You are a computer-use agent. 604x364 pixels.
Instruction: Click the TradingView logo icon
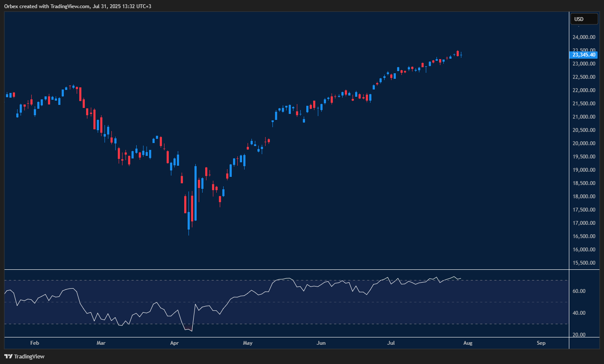(8, 356)
